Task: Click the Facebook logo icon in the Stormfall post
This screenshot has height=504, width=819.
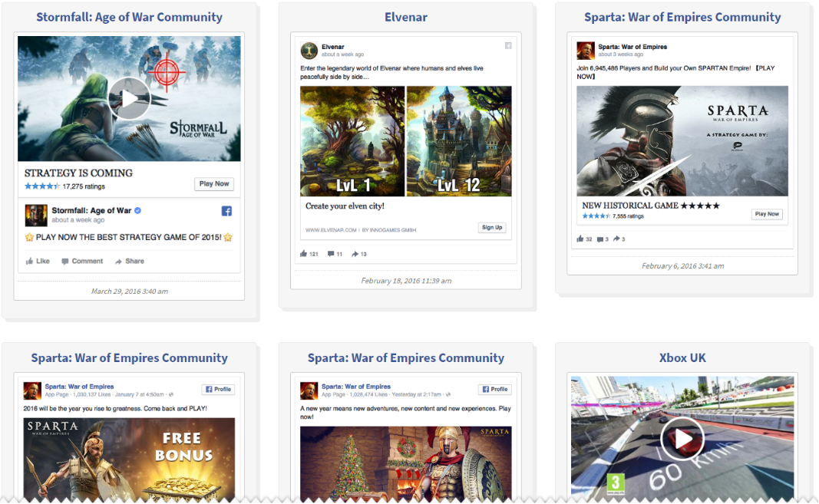Action: coord(226,211)
